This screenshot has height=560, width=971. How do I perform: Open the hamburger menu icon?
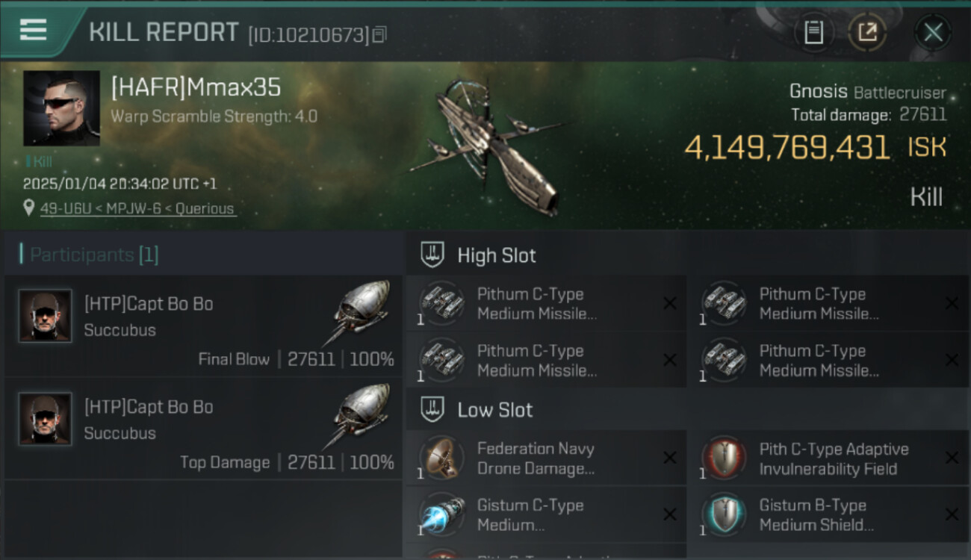coord(32,30)
